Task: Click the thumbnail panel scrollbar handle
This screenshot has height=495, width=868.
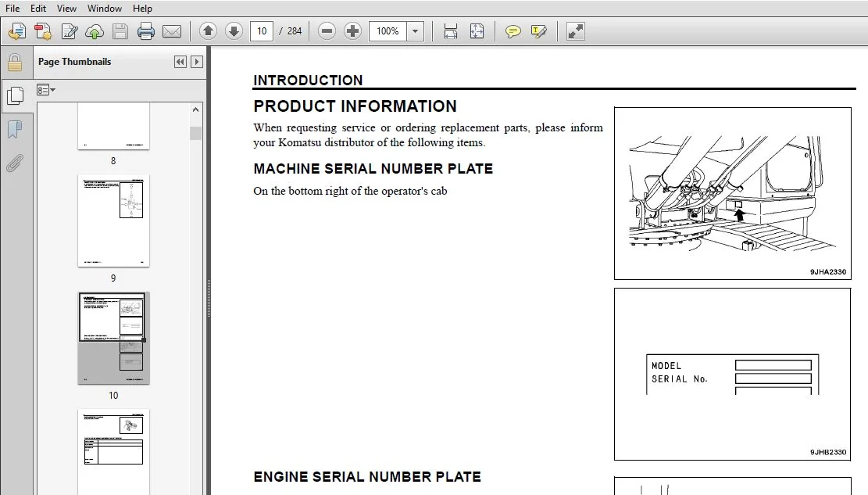Action: (x=195, y=133)
